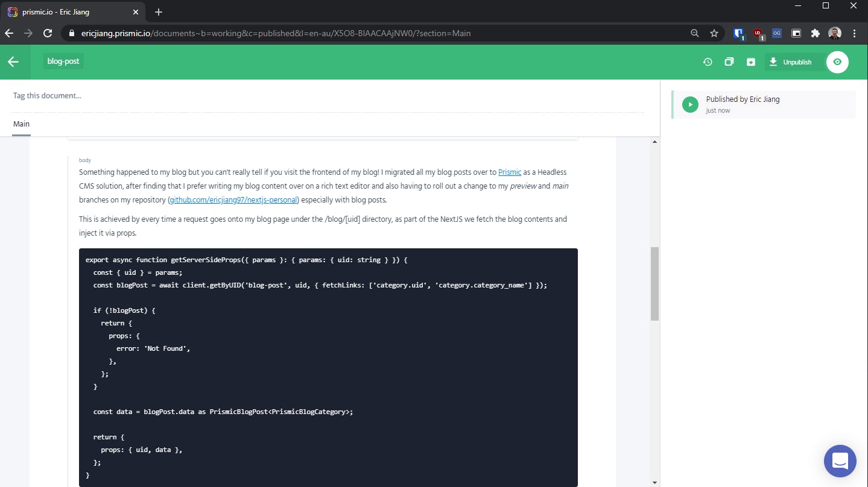
Task: Switch to the Main tab
Action: coord(21,124)
